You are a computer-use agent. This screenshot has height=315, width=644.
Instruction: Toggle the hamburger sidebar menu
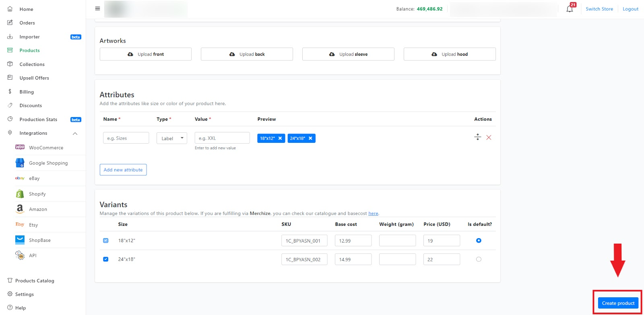click(x=97, y=8)
